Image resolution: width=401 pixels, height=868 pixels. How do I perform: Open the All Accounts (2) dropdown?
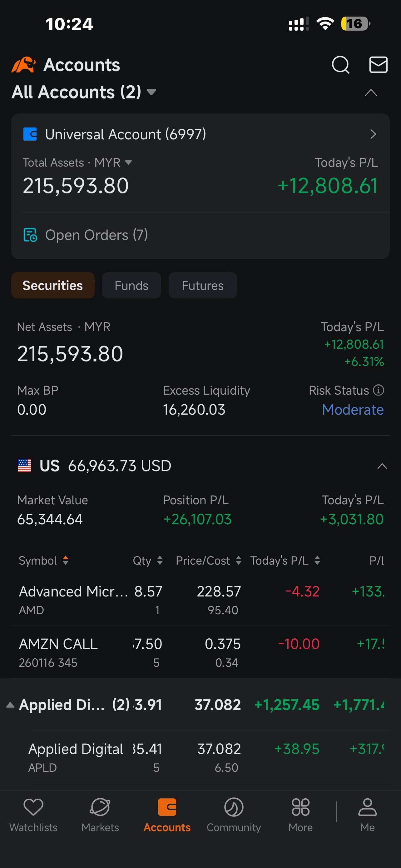pos(84,92)
